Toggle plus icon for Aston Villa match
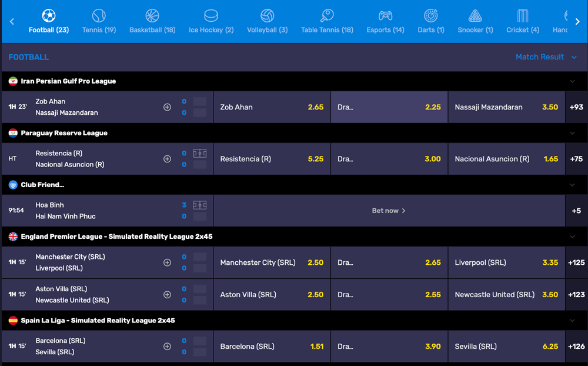 tap(167, 295)
